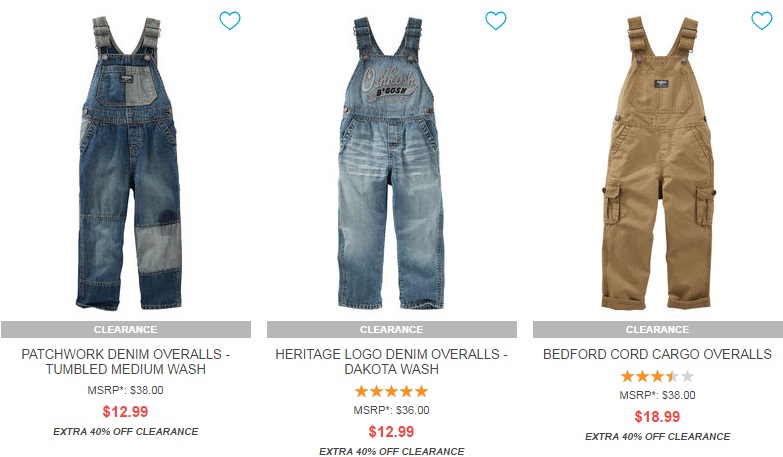This screenshot has width=783, height=457.
Task: Click heart icon on Heritage Logo Overalls
Action: pyautogui.click(x=496, y=20)
